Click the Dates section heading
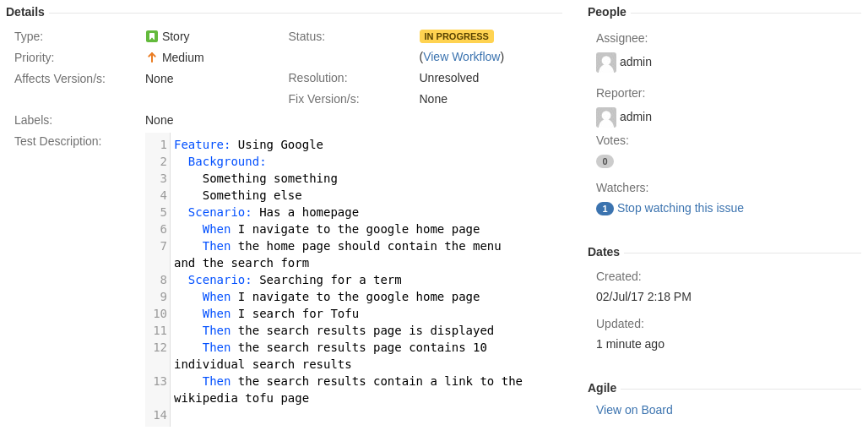Viewport: 868px width, 436px height. 604,252
